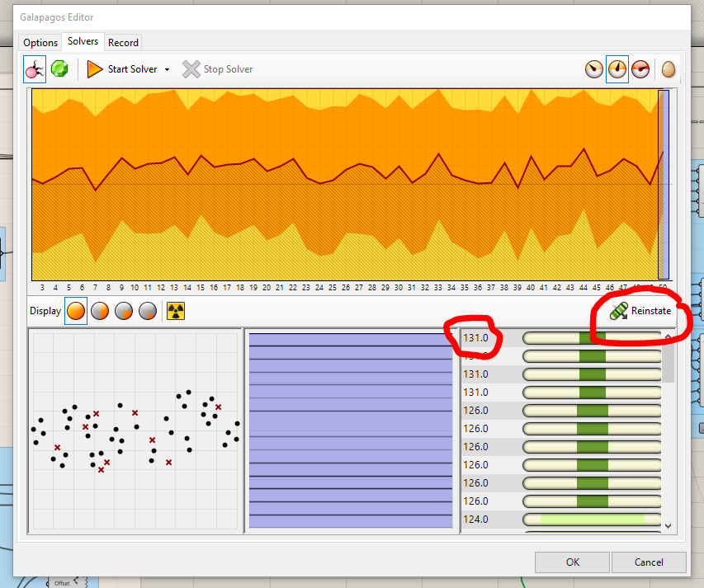The image size is (704, 588).
Task: Select the leftmost gauge speed icon
Action: 593,69
